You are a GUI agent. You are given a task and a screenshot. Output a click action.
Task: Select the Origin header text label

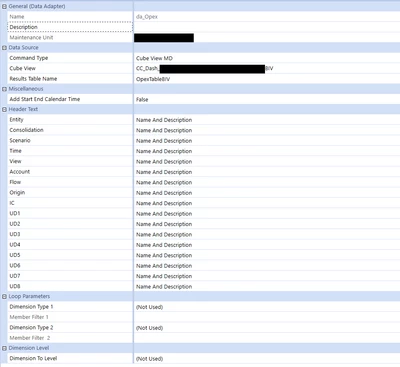(17, 193)
